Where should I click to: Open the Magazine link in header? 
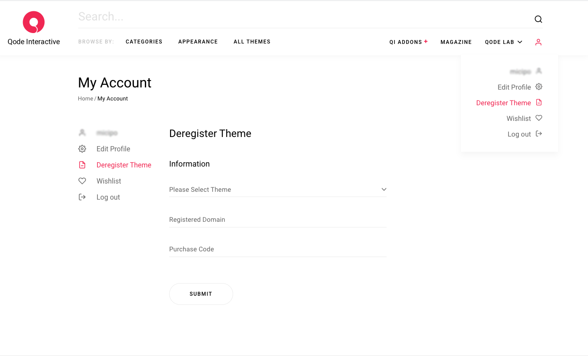[456, 42]
